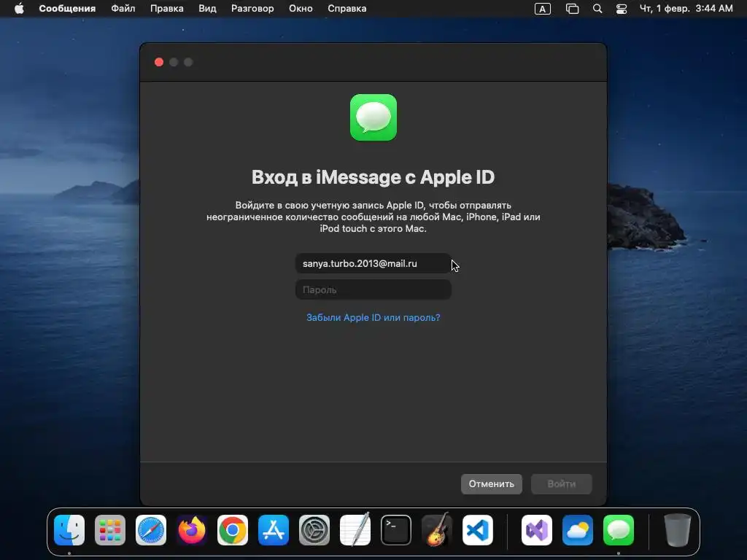The image size is (747, 560).
Task: Open the App Store from the Dock
Action: (274, 530)
